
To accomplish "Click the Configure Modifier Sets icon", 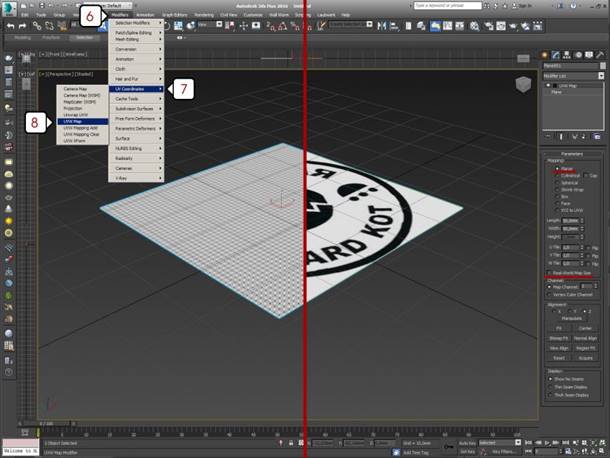I will [597, 137].
